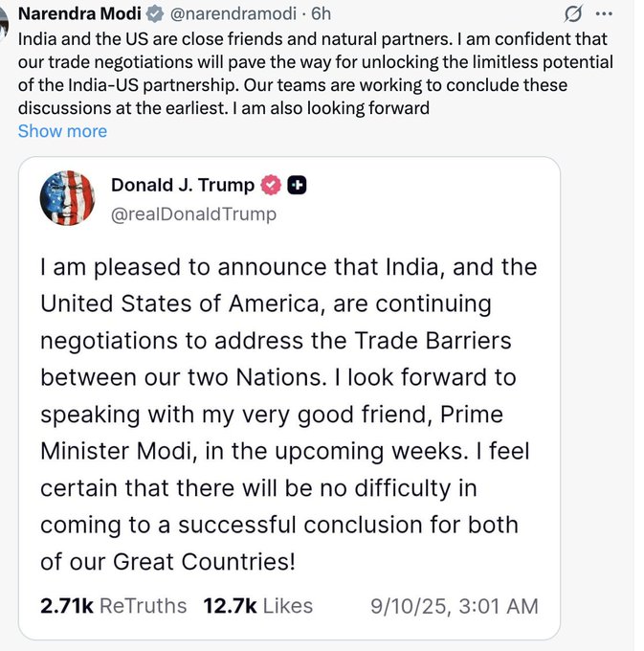Open Donald J. Trump's flag-painted profile avatar
This screenshot has height=651, width=644.
click(x=67, y=198)
